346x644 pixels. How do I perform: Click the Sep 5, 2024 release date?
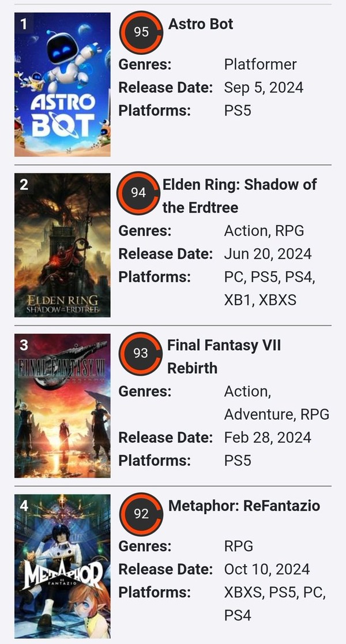264,88
